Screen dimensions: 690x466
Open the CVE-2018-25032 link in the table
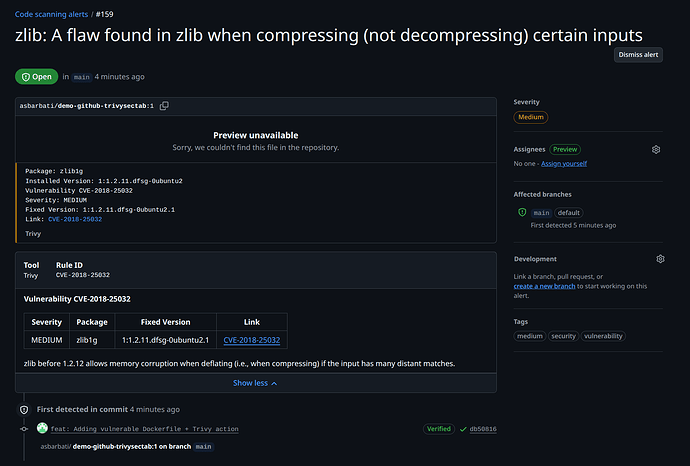coord(251,340)
